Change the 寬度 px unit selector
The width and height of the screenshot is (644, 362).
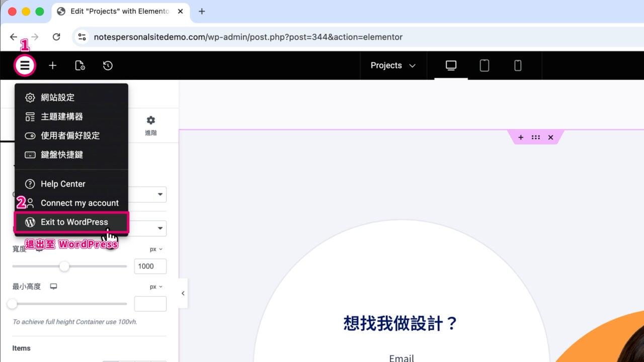coord(156,249)
